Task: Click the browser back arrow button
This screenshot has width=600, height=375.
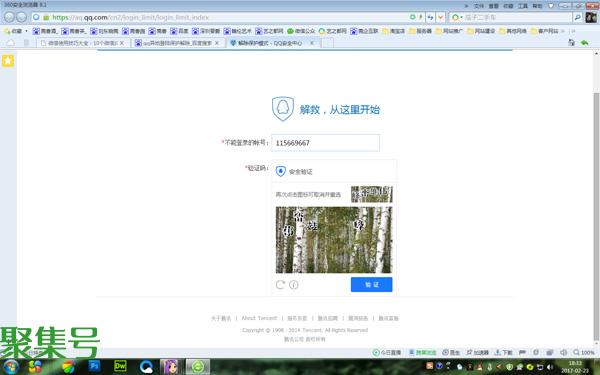Action: (x=10, y=17)
